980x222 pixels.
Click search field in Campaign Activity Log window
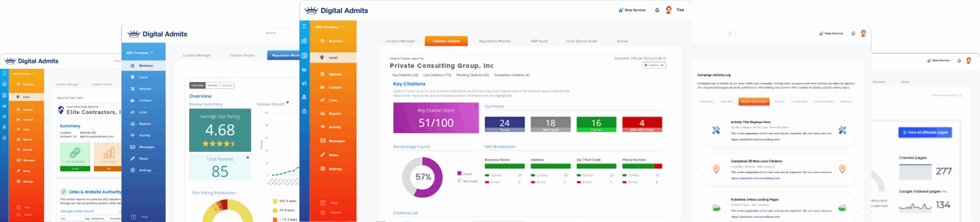(714, 34)
